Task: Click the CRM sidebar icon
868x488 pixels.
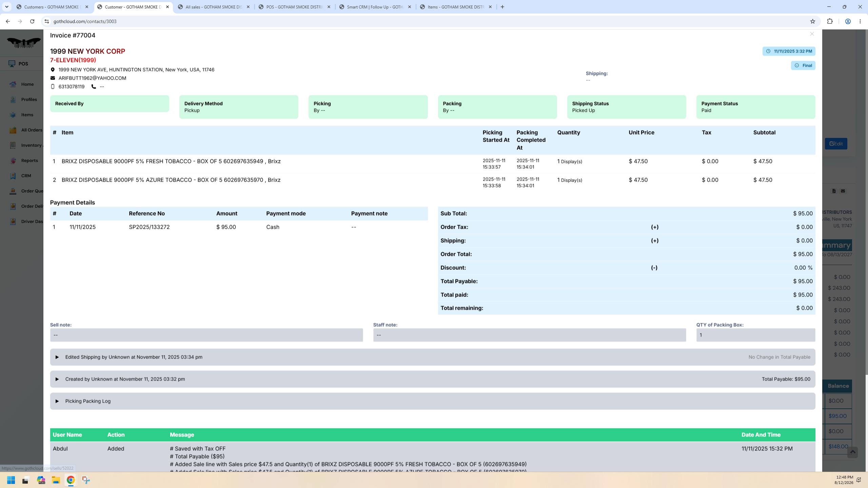Action: (x=13, y=176)
